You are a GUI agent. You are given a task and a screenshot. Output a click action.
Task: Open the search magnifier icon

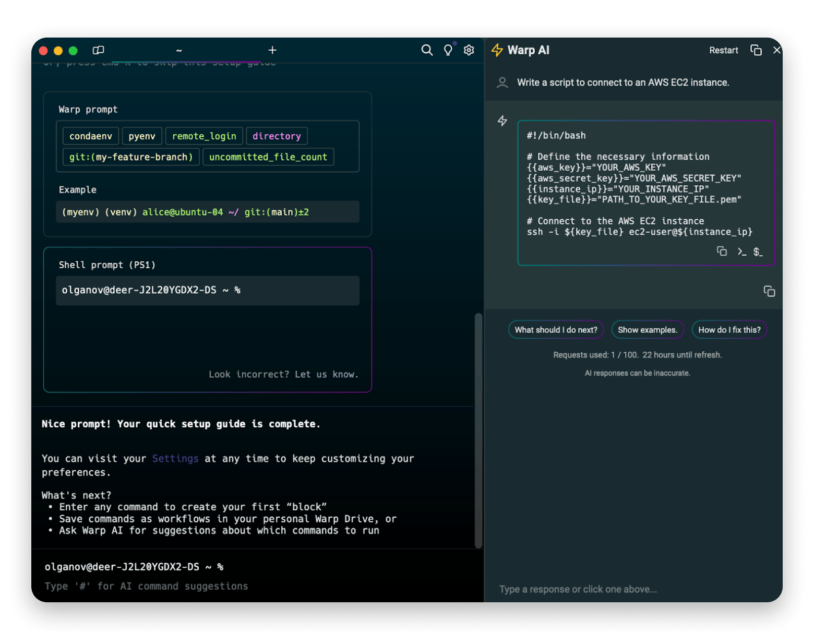tap(427, 50)
